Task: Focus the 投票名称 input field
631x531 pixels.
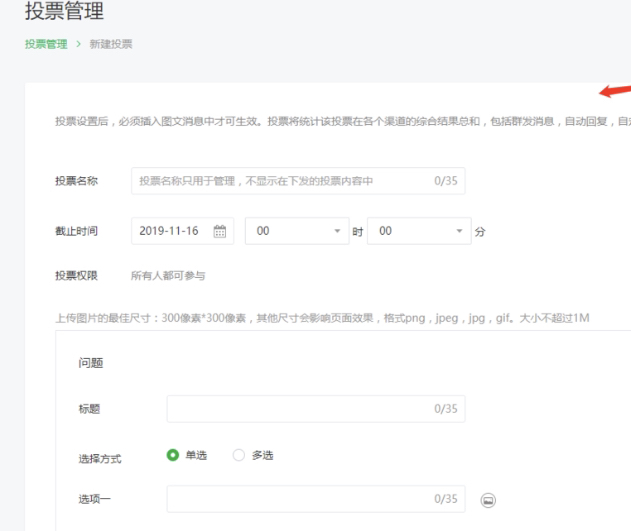Action: click(x=280, y=181)
